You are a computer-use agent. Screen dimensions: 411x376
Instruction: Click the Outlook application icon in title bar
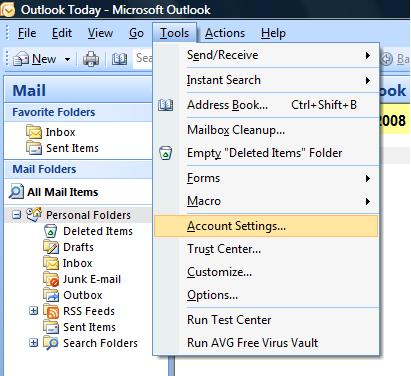coord(7,9)
